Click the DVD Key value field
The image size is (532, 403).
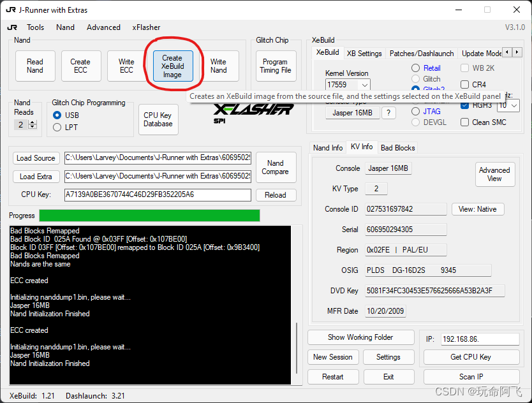click(x=435, y=291)
